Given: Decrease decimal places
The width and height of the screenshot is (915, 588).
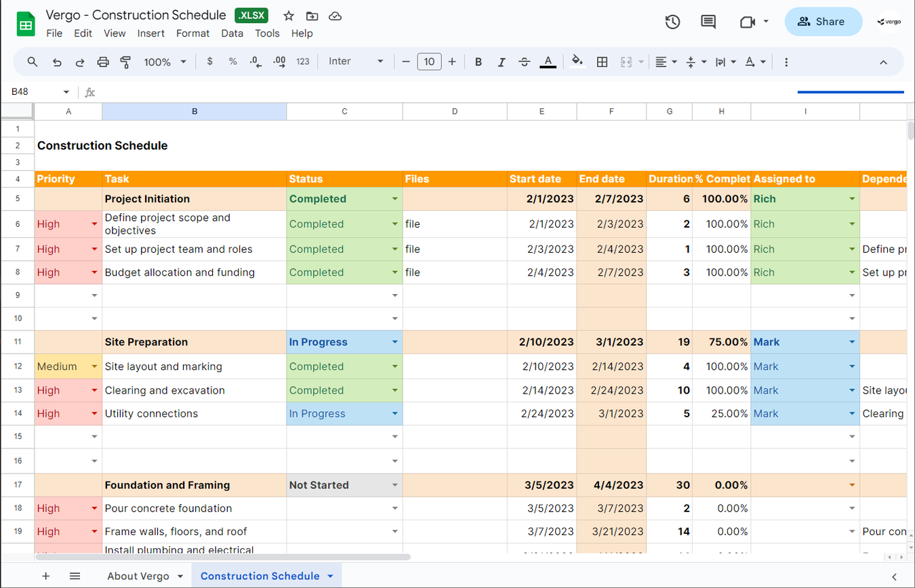Looking at the screenshot, I should [255, 62].
